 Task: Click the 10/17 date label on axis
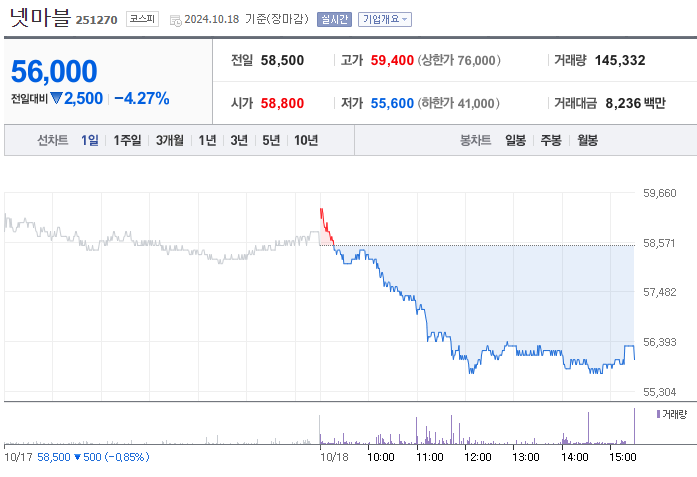[18, 457]
